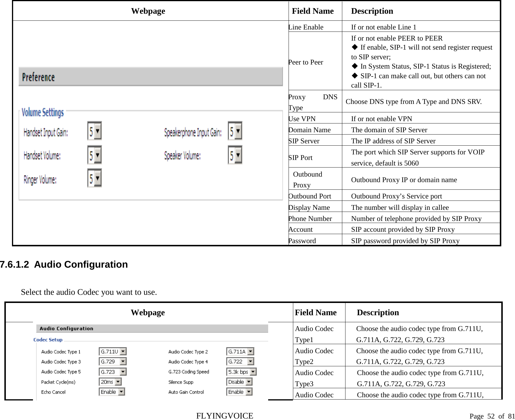
Task: Click 'Select the audio Codec you want to use.'
Action: coord(89,292)
